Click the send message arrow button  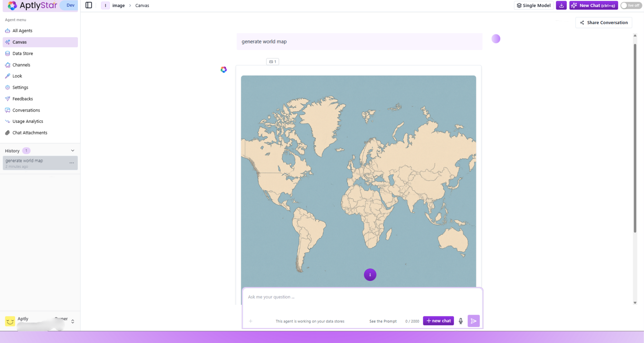(474, 321)
